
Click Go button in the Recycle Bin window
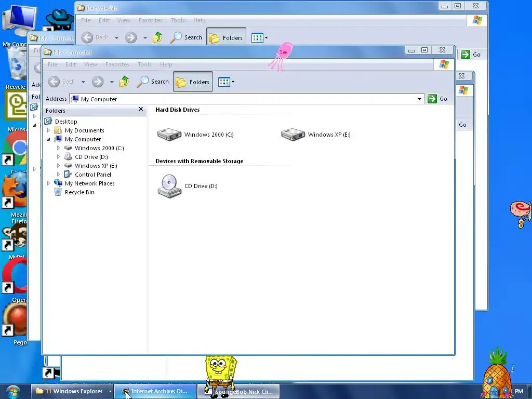click(471, 54)
